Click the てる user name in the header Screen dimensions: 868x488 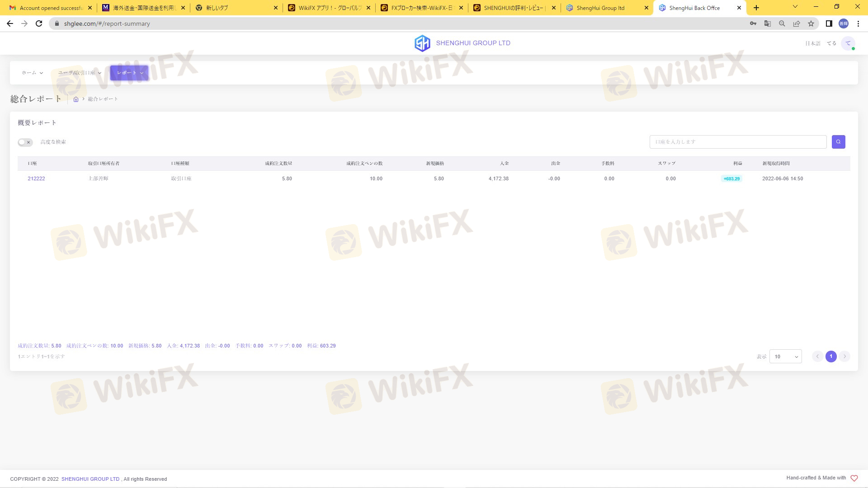831,43
